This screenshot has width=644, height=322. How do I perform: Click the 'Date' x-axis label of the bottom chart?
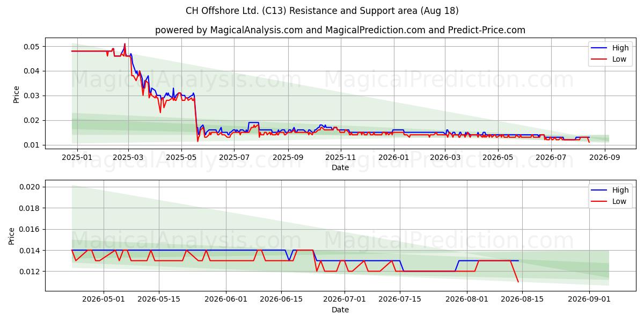point(340,310)
